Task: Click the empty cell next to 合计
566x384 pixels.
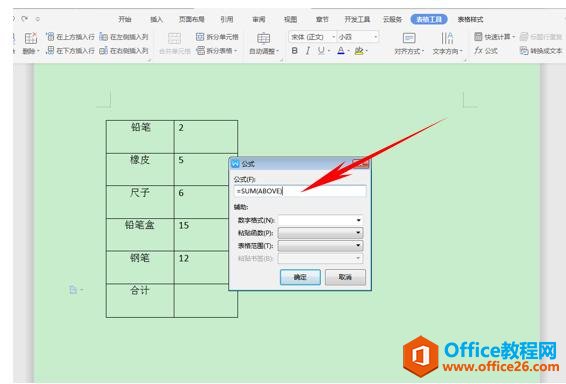Action: coord(206,301)
